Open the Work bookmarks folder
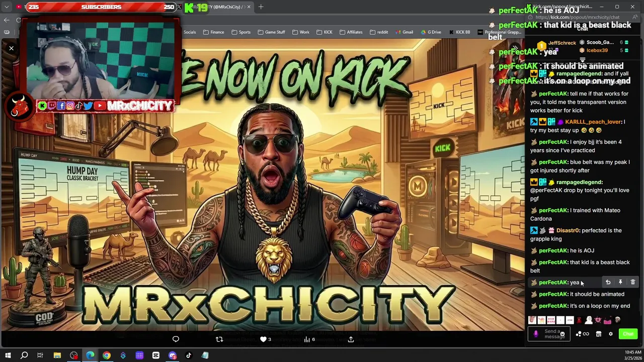644x362 pixels. [x=301, y=32]
